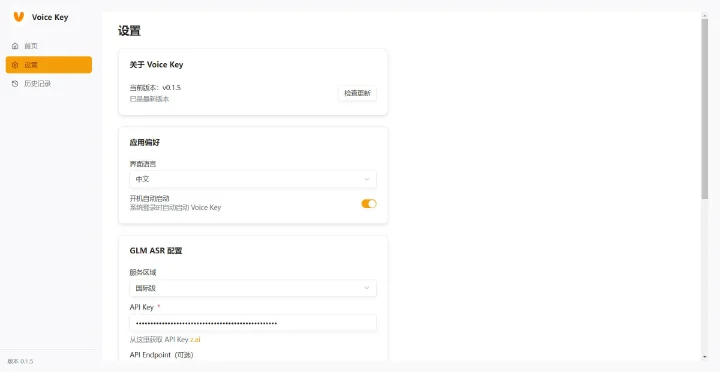
Task: Click the 已是最新版本 status text
Action: point(149,99)
